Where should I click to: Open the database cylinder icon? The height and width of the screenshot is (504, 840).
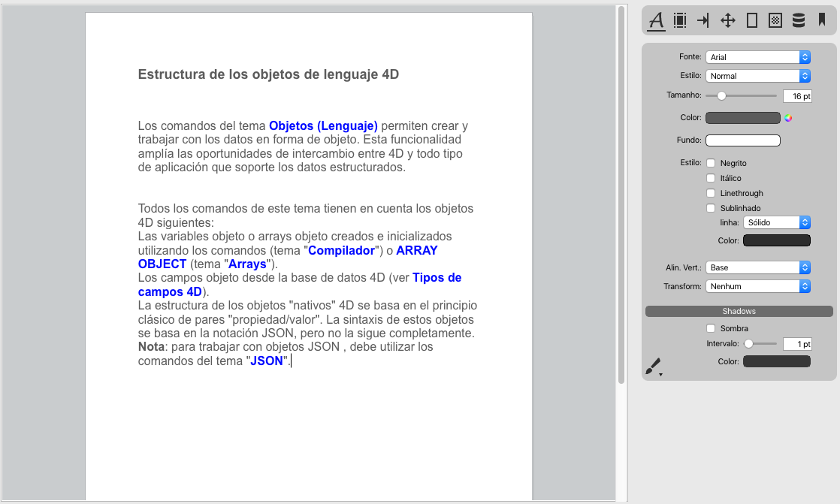(x=799, y=20)
